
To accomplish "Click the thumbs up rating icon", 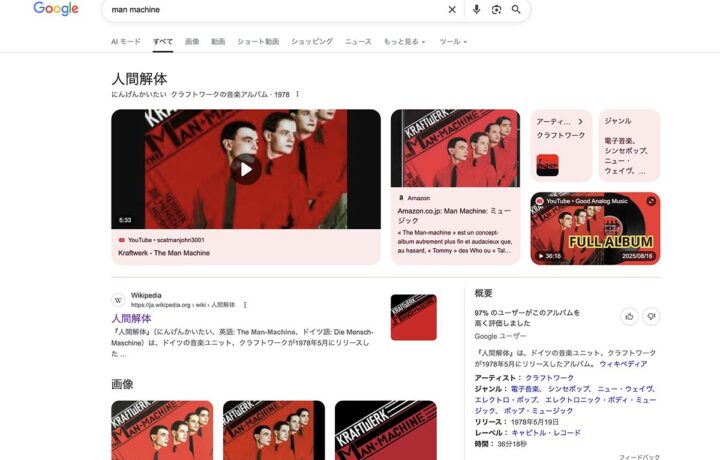I will [x=629, y=316].
